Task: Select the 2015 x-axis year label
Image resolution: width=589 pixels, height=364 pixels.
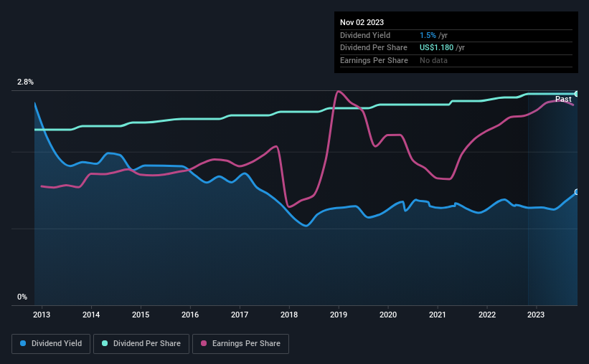Action: coord(141,315)
